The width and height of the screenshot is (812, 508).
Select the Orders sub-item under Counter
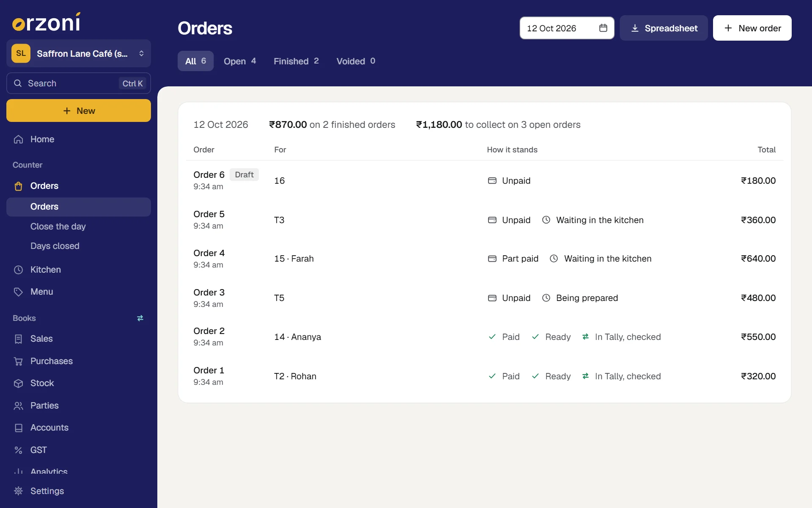(79, 207)
